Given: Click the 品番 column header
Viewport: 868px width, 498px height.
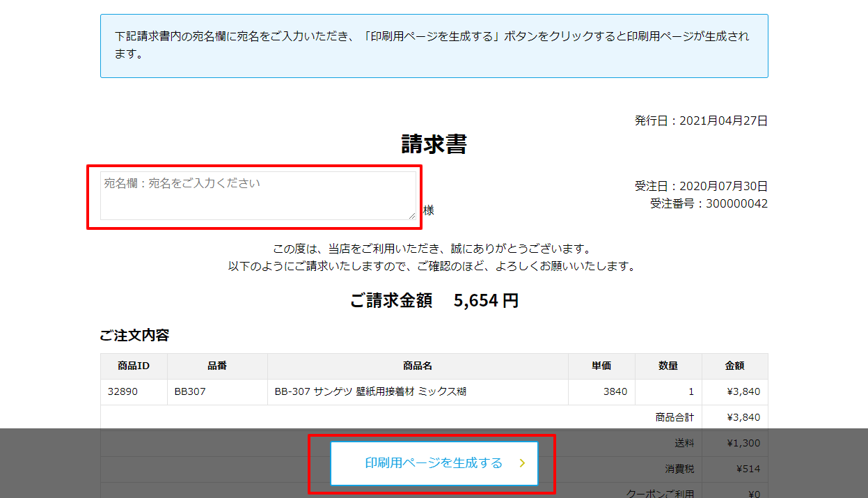Looking at the screenshot, I should coord(217,366).
